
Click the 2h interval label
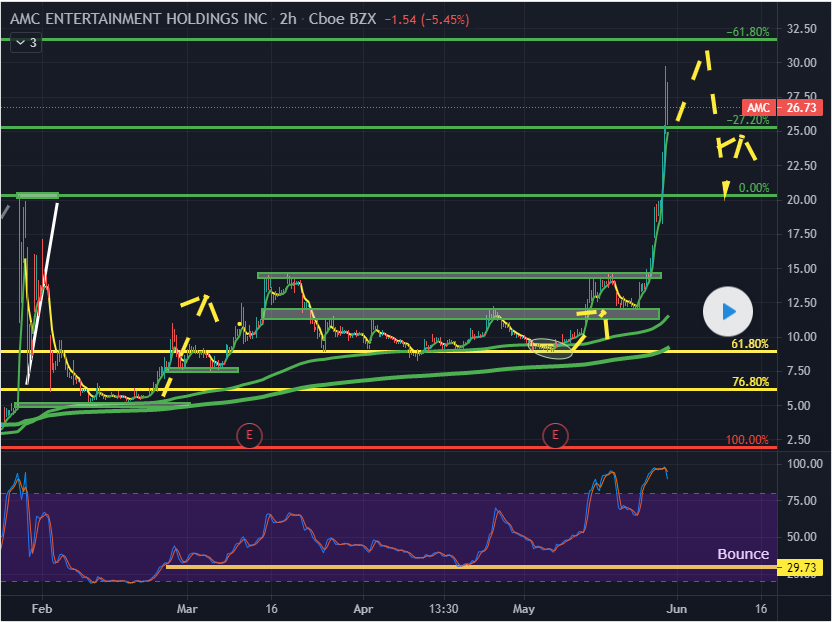pyautogui.click(x=288, y=19)
